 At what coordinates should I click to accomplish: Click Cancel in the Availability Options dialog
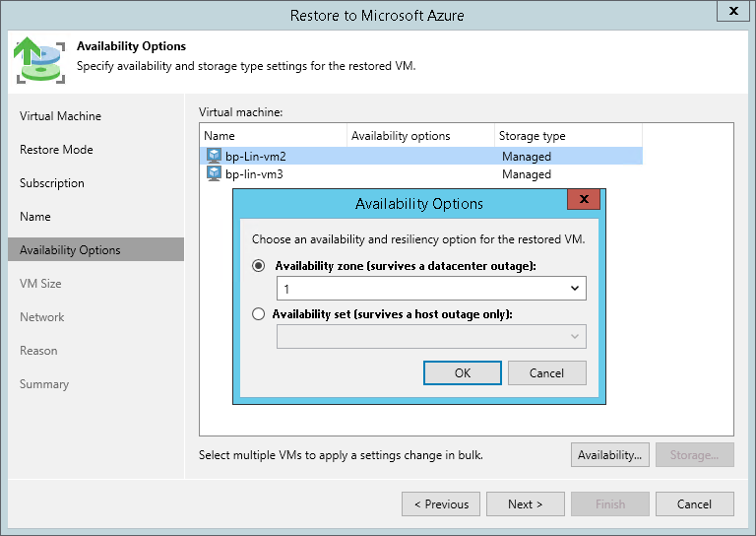[546, 372]
